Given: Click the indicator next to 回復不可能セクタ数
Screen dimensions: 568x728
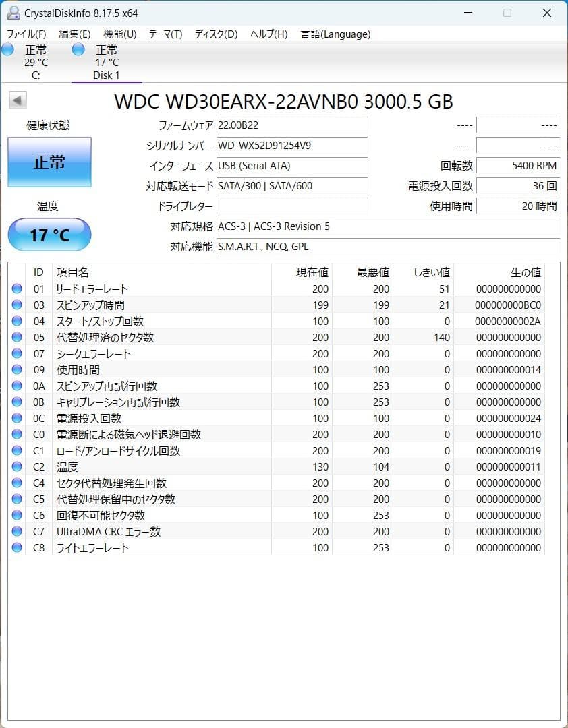Looking at the screenshot, I should tap(17, 515).
